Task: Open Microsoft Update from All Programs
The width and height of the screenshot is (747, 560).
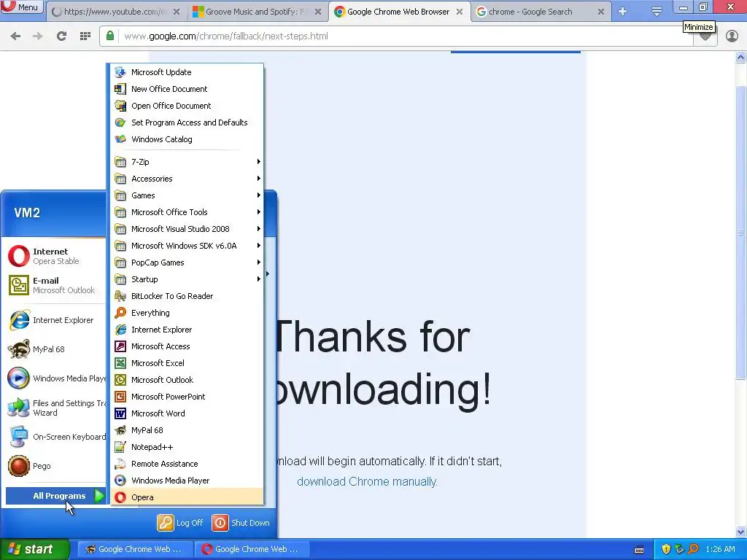Action: tap(187, 72)
